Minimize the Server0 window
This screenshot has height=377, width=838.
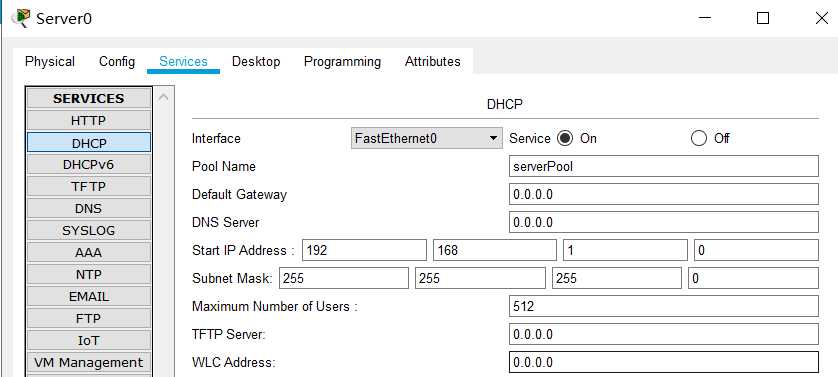point(705,18)
